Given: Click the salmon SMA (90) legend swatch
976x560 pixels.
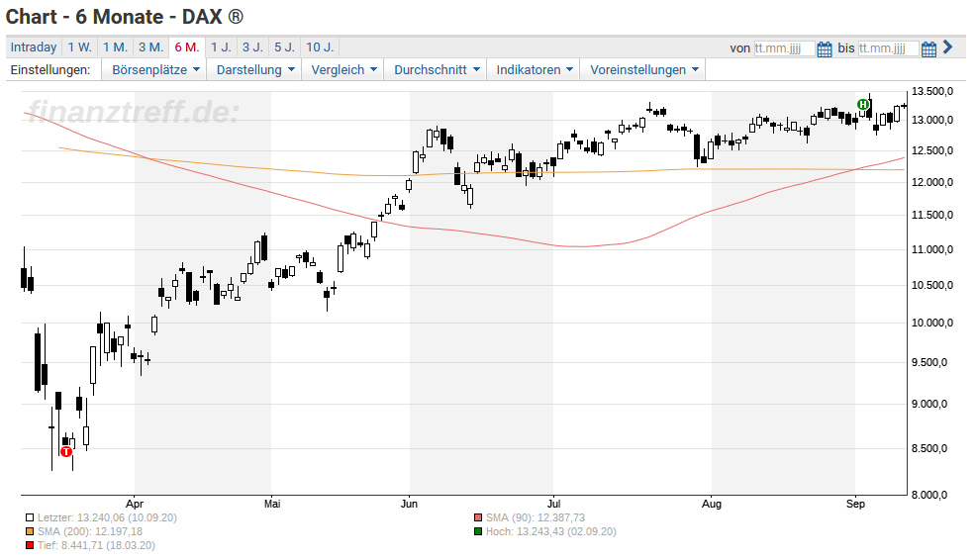Looking at the screenshot, I should click(478, 517).
